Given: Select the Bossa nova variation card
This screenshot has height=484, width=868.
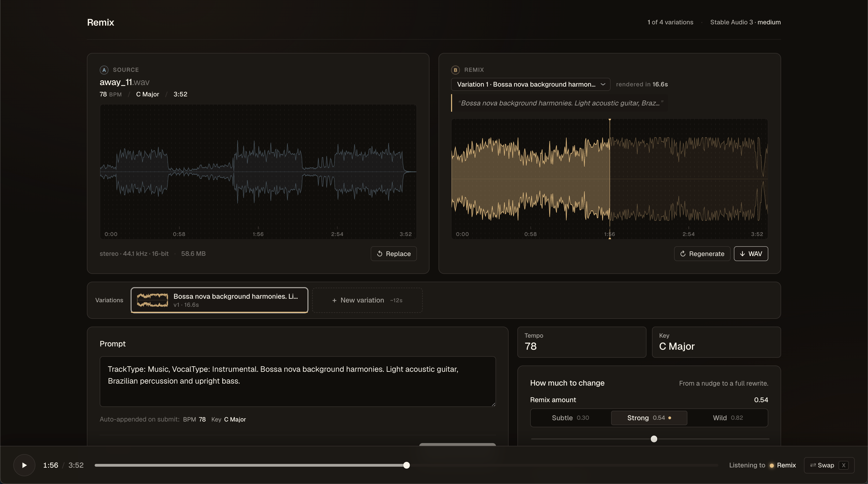Looking at the screenshot, I should pyautogui.click(x=219, y=300).
